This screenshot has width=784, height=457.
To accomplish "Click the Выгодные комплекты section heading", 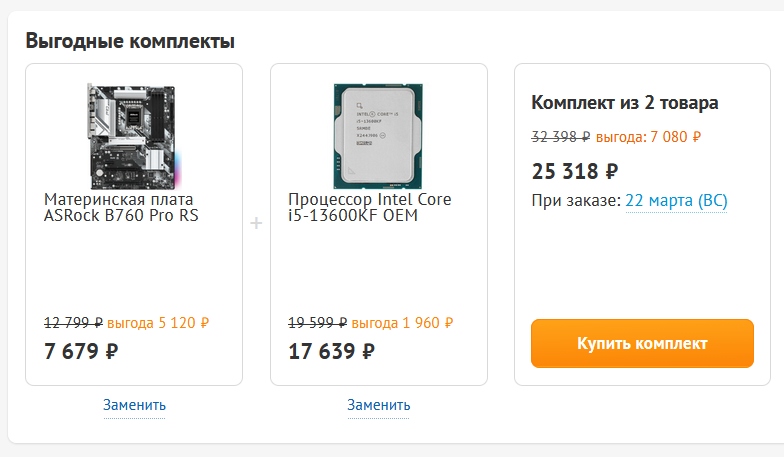I will 130,41.
